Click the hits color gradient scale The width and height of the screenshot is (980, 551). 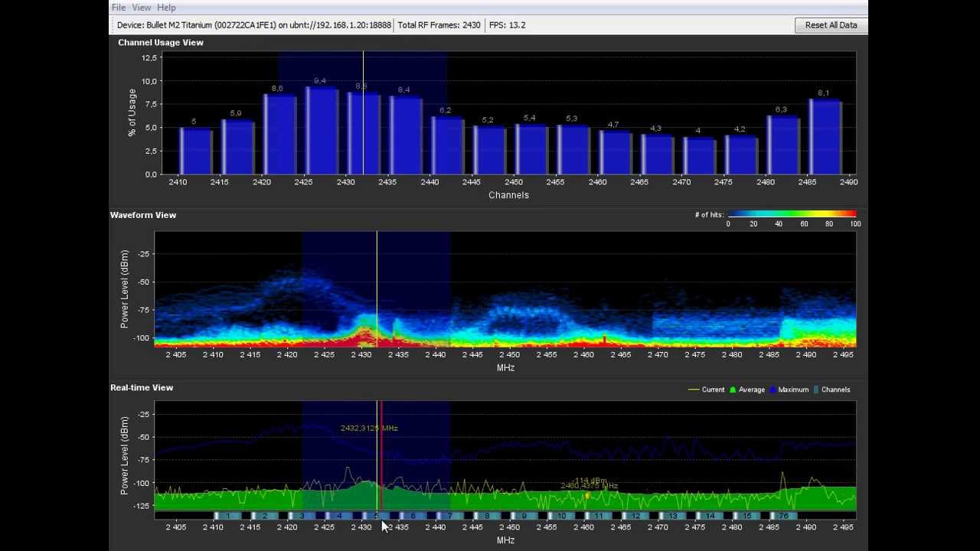pos(792,214)
